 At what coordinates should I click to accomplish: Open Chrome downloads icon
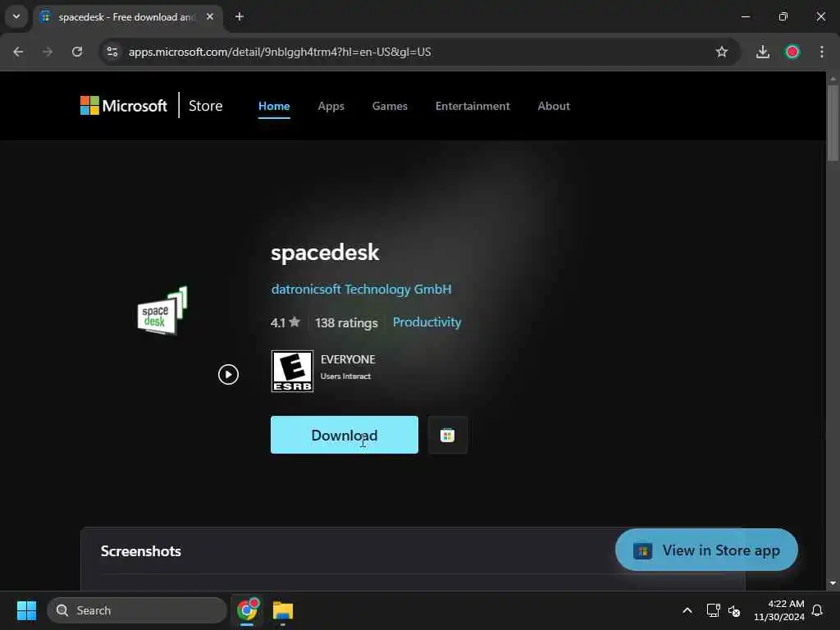763,52
